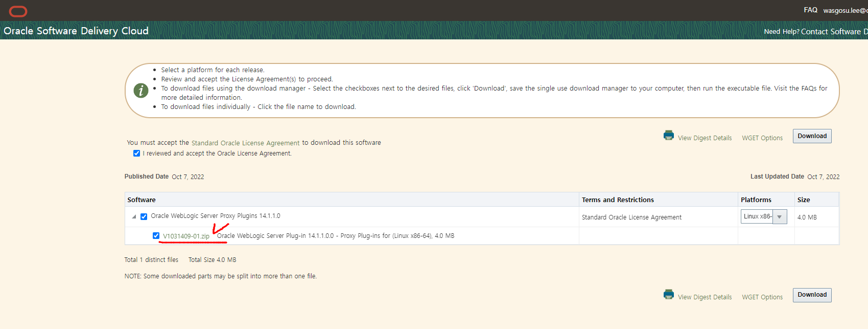Toggle the Oracle License Agreement acceptance checkbox
This screenshot has height=329, width=868.
[x=136, y=153]
